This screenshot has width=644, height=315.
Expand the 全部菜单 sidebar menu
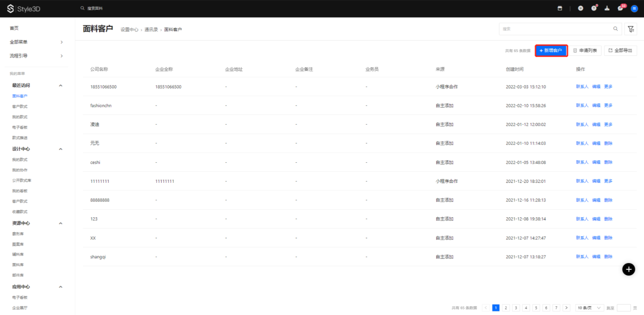(36, 42)
